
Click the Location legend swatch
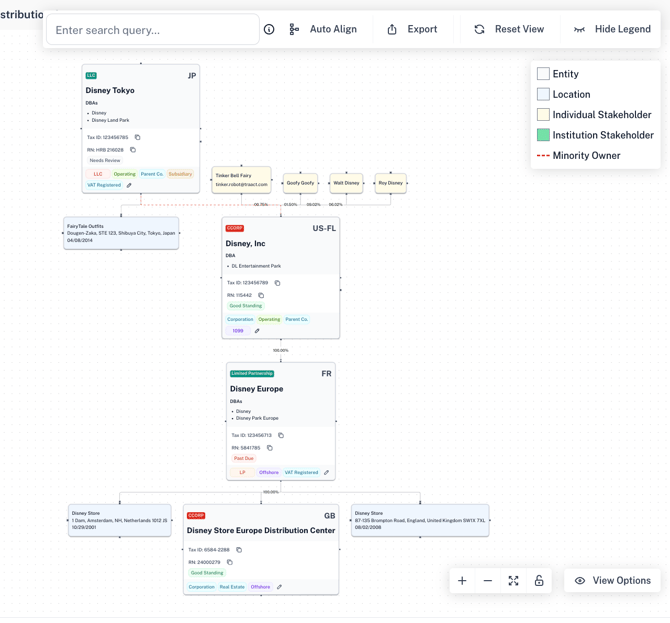pyautogui.click(x=543, y=94)
